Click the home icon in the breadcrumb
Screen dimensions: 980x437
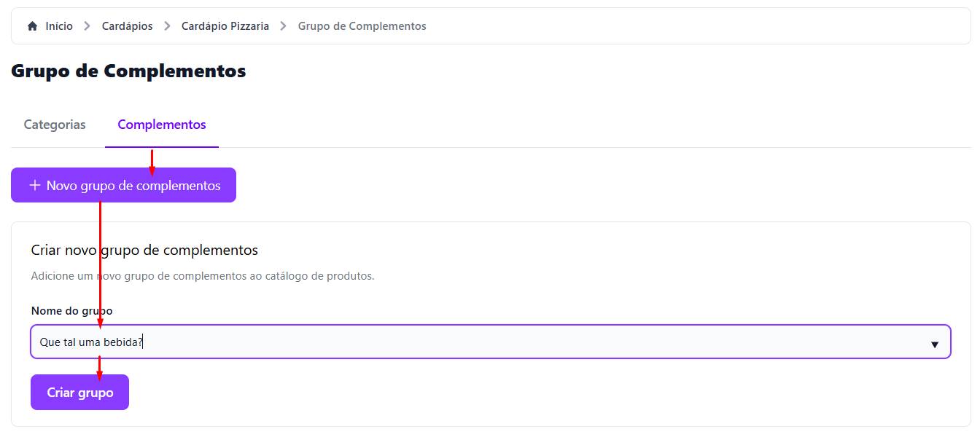(32, 26)
